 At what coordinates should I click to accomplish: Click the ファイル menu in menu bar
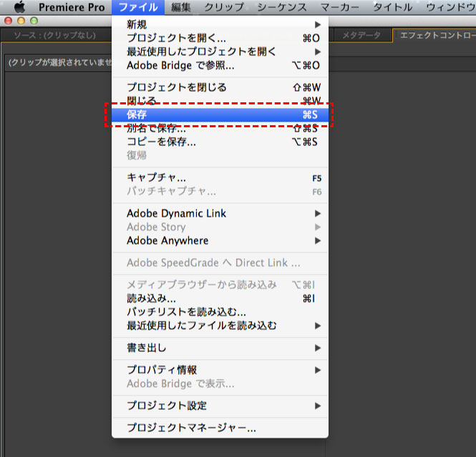click(138, 7)
